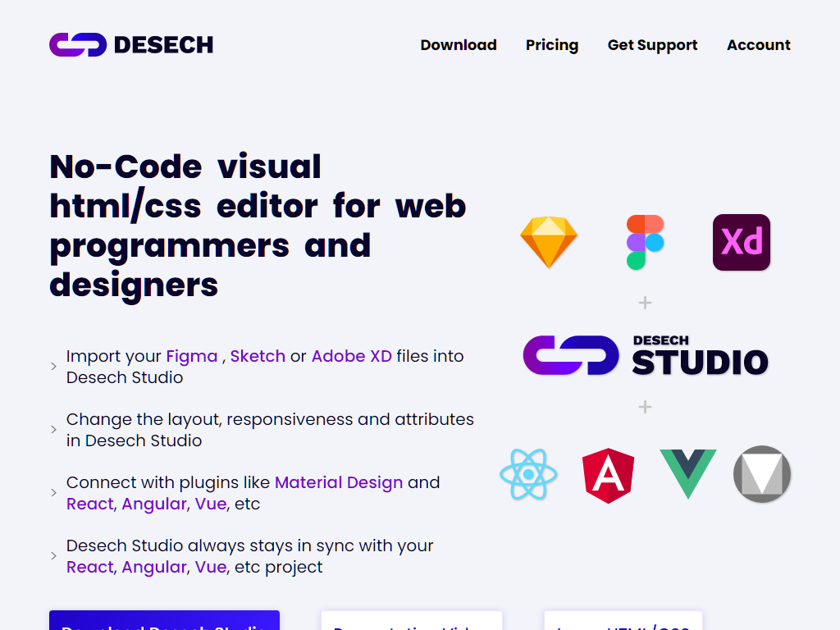This screenshot has width=840, height=630.
Task: Click the Angular shield icon
Action: pyautogui.click(x=608, y=475)
